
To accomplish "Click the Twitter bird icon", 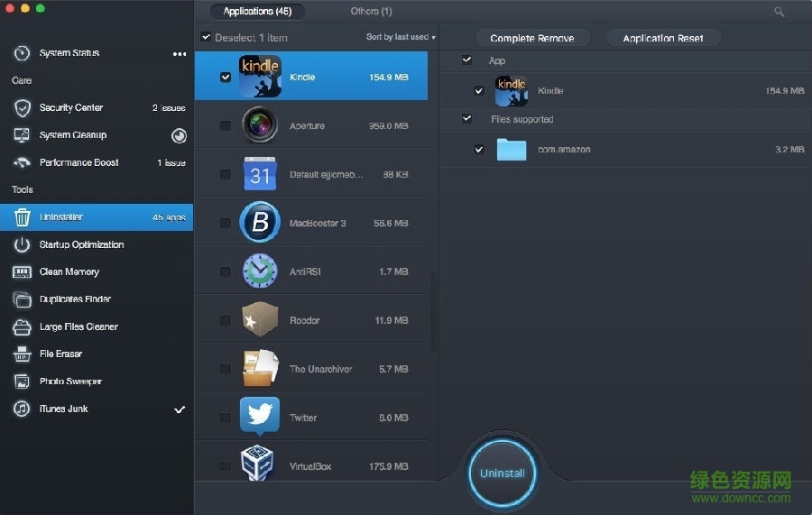I will point(260,416).
